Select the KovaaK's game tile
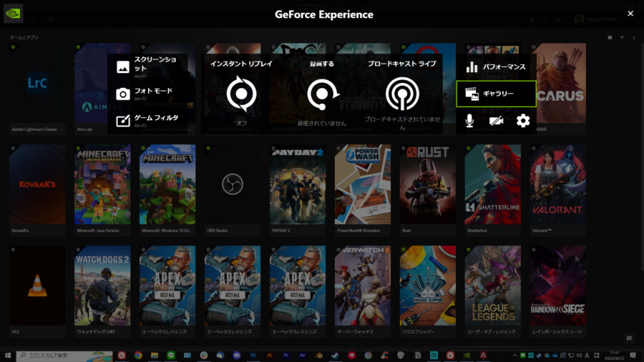 [x=37, y=190]
